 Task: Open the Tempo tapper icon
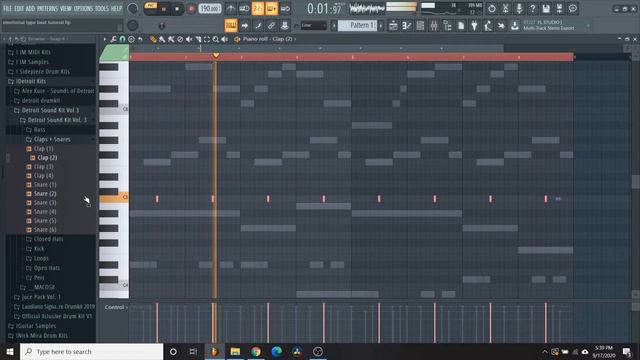[488, 26]
